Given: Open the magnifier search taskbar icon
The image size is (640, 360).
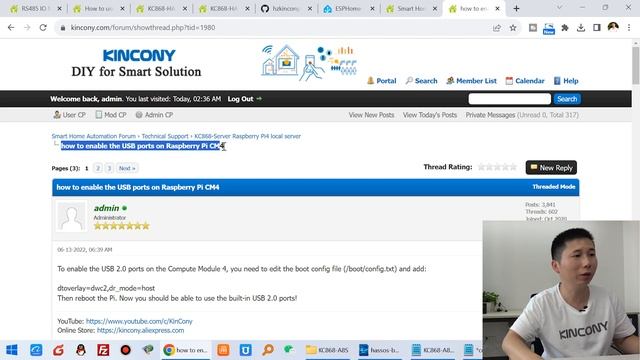Looking at the screenshot, I should pyautogui.click(x=268, y=350).
